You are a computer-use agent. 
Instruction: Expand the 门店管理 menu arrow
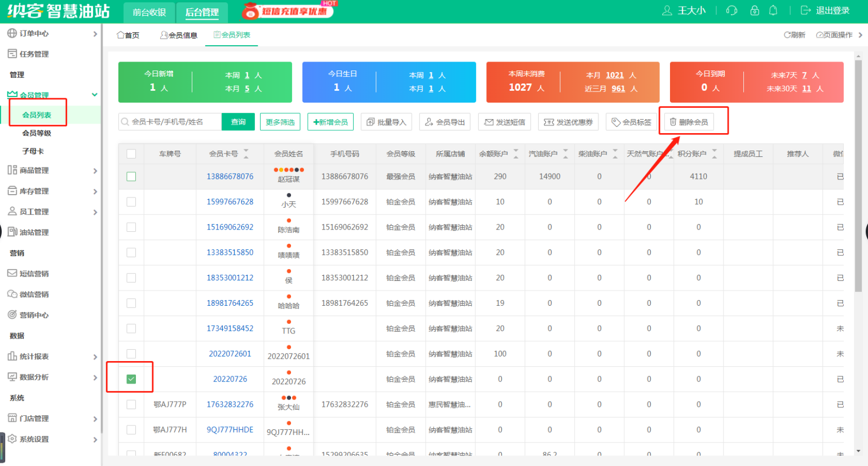click(95, 419)
